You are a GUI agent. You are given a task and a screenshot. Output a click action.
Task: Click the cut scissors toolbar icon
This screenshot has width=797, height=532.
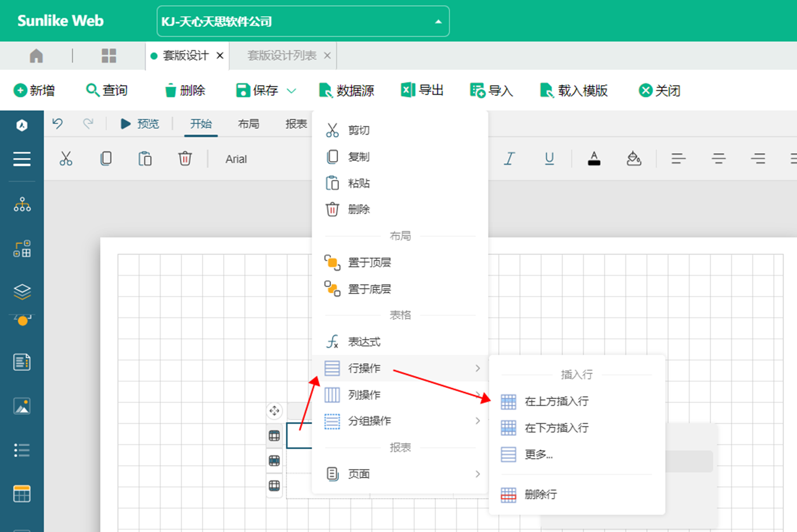pos(66,158)
